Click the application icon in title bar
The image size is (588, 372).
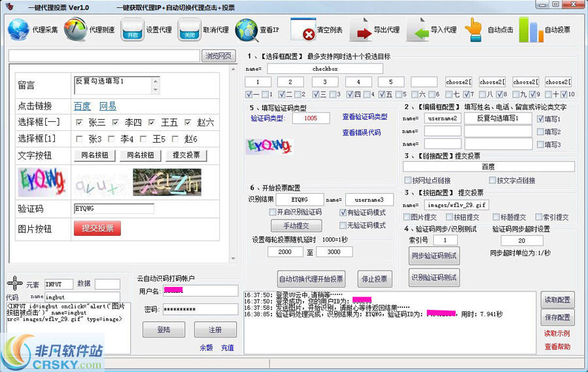(x=10, y=6)
